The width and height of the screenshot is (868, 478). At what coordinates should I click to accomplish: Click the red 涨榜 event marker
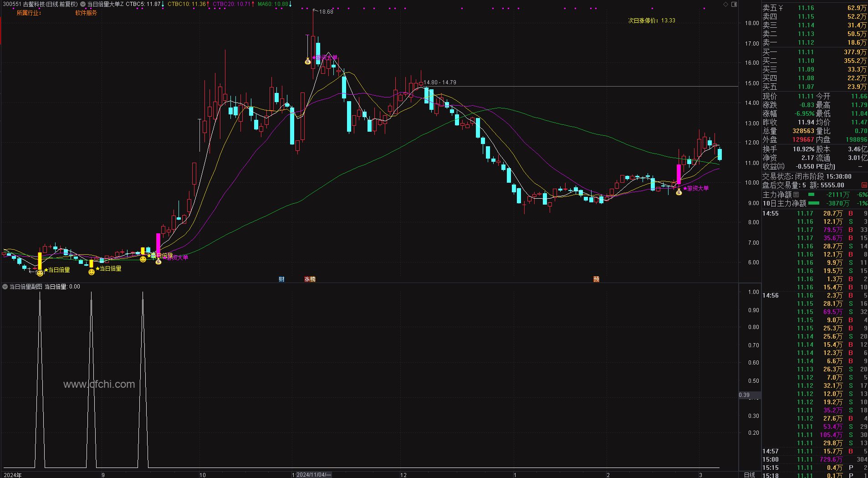[310, 279]
